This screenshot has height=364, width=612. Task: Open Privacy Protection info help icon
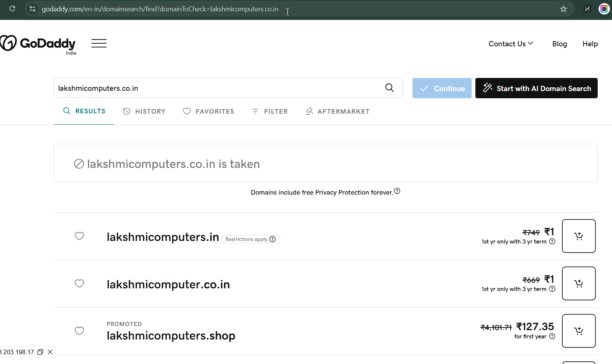pos(397,191)
